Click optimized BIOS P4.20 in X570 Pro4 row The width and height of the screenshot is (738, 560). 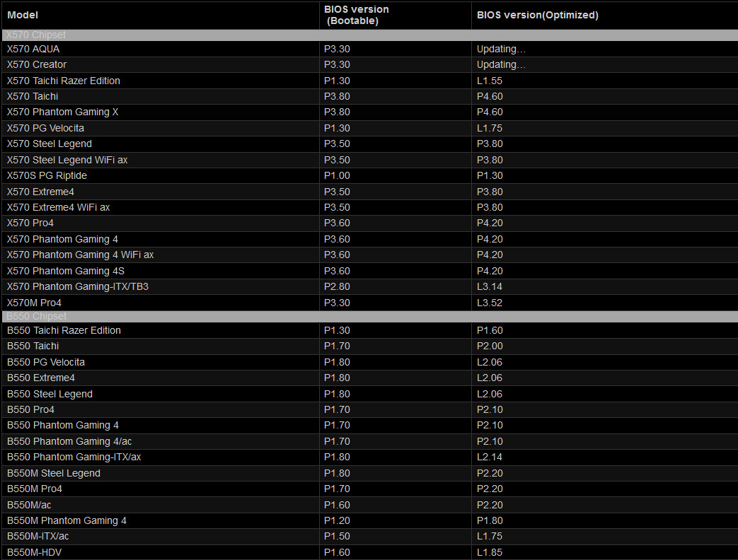[490, 223]
